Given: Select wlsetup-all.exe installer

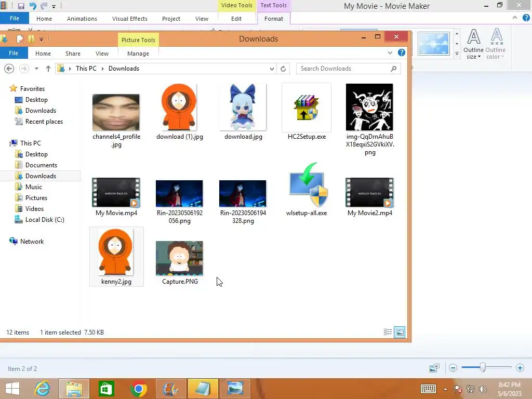Looking at the screenshot, I should [307, 189].
